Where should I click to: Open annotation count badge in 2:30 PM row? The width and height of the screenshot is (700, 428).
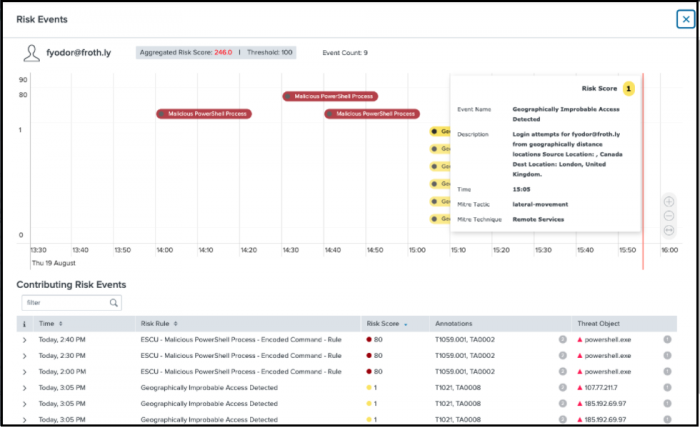pyautogui.click(x=562, y=356)
